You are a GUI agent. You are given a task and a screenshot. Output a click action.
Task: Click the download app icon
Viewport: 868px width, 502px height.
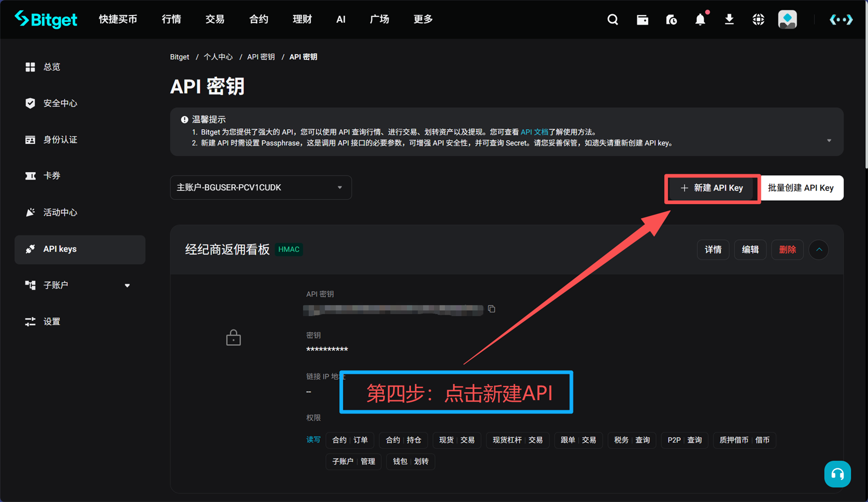point(729,20)
